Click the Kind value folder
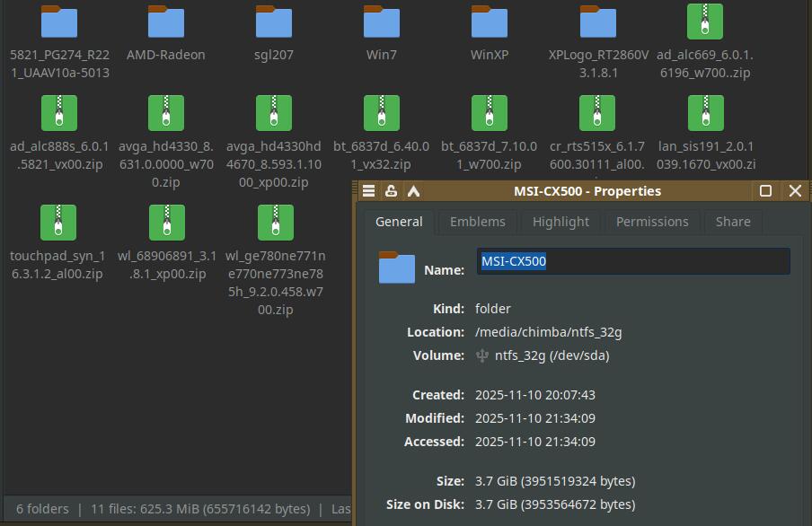Image resolution: width=812 pixels, height=526 pixels. [x=492, y=309]
